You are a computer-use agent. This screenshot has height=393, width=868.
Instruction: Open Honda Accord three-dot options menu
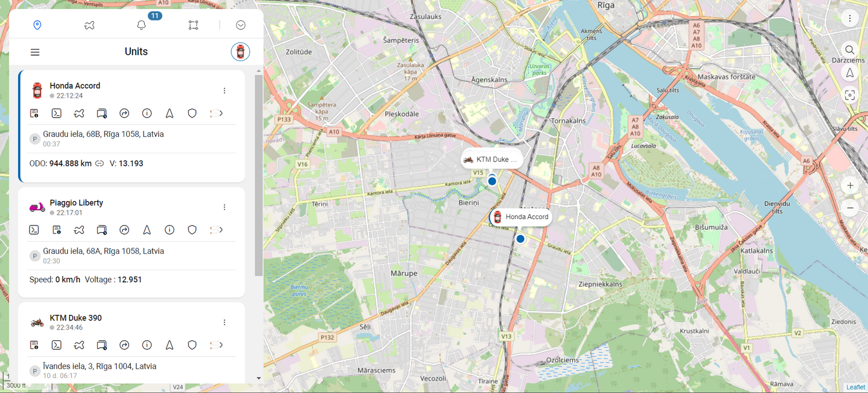pyautogui.click(x=225, y=91)
